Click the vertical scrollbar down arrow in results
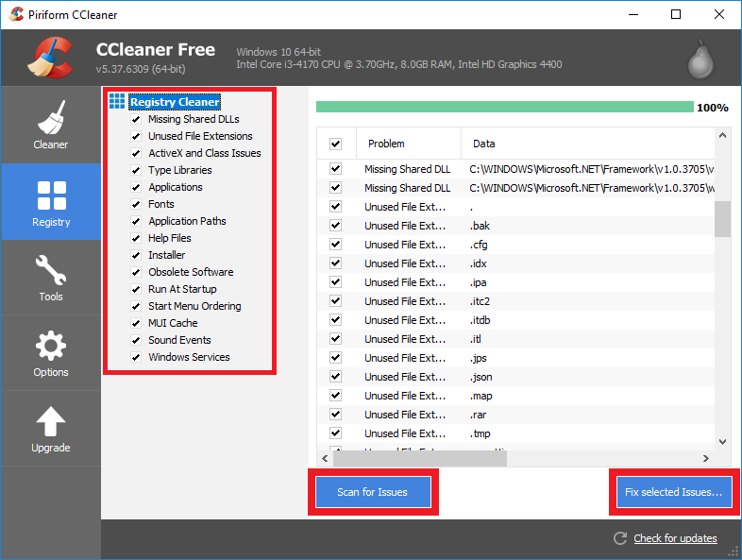Viewport: 742px width, 560px height. [x=722, y=441]
